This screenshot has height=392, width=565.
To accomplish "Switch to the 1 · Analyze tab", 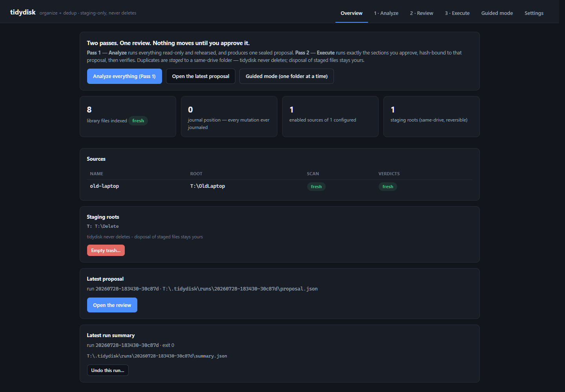I will pyautogui.click(x=386, y=13).
